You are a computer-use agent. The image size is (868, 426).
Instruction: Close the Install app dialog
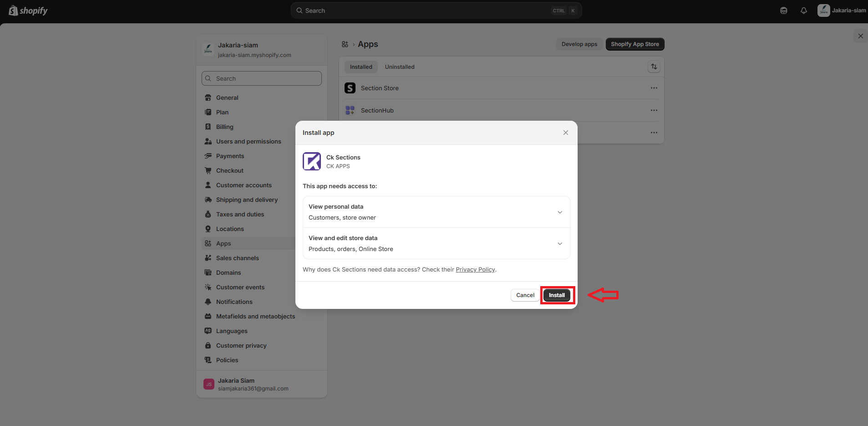click(565, 133)
